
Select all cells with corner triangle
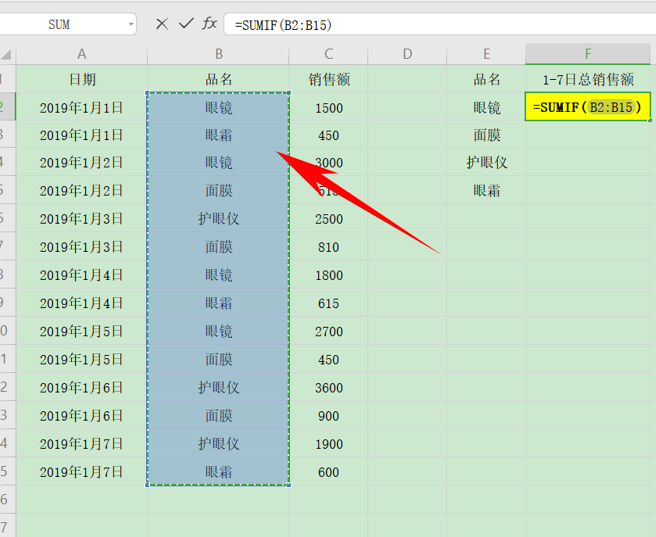click(x=7, y=54)
